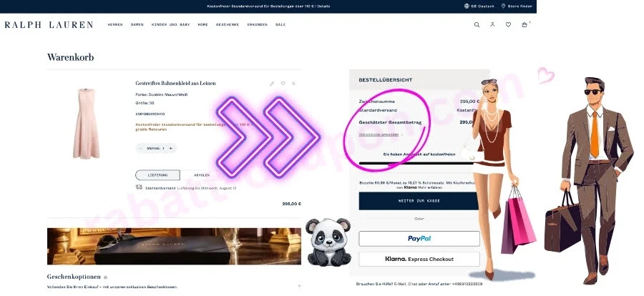Screen dimensions: 644x296
Task: Open the Damen menu
Action: (137, 24)
